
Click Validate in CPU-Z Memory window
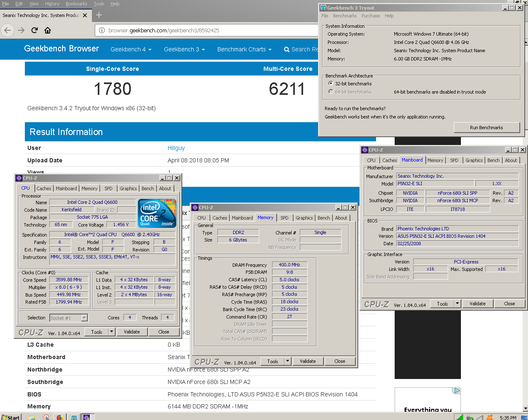[x=308, y=361]
